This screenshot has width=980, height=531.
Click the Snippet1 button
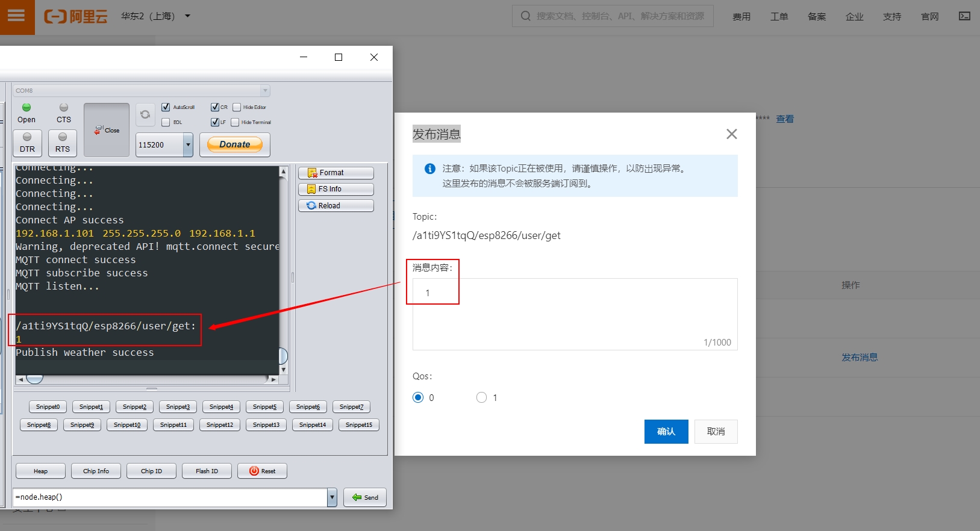pyautogui.click(x=91, y=407)
